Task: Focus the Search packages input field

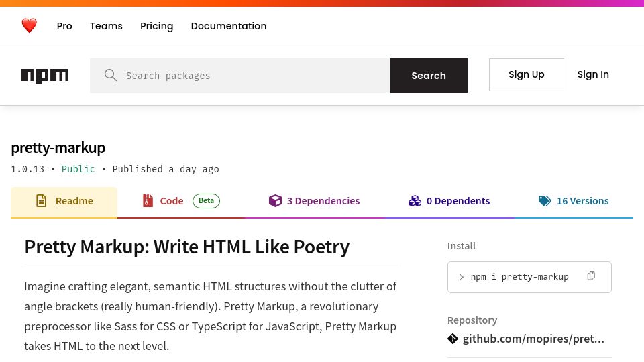Action: [x=240, y=76]
